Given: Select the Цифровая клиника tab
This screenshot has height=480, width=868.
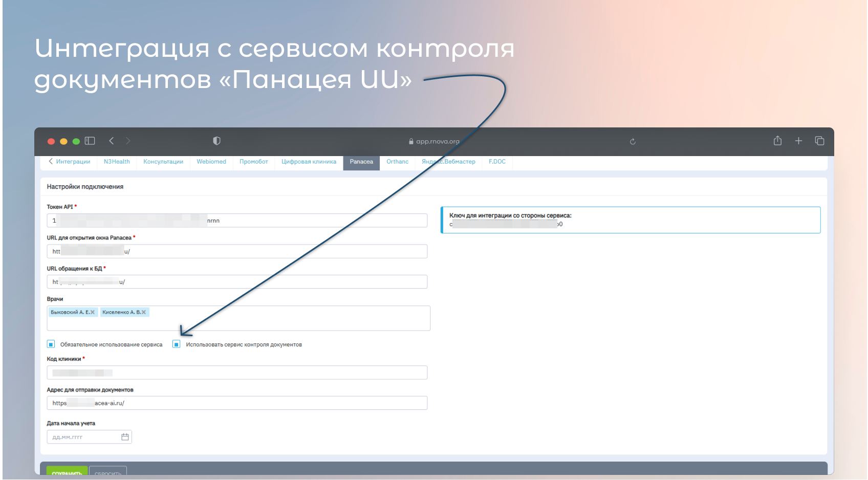Looking at the screenshot, I should tap(309, 162).
